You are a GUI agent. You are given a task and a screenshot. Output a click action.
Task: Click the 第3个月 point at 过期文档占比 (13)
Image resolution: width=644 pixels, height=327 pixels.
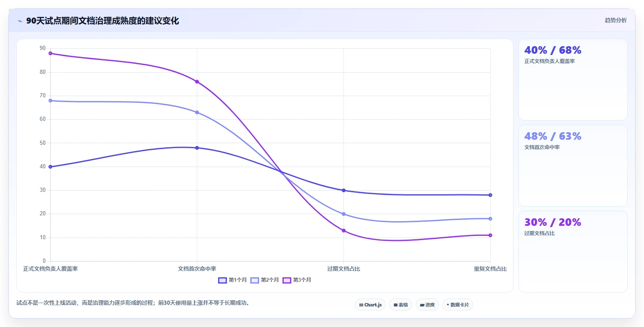pyautogui.click(x=343, y=230)
